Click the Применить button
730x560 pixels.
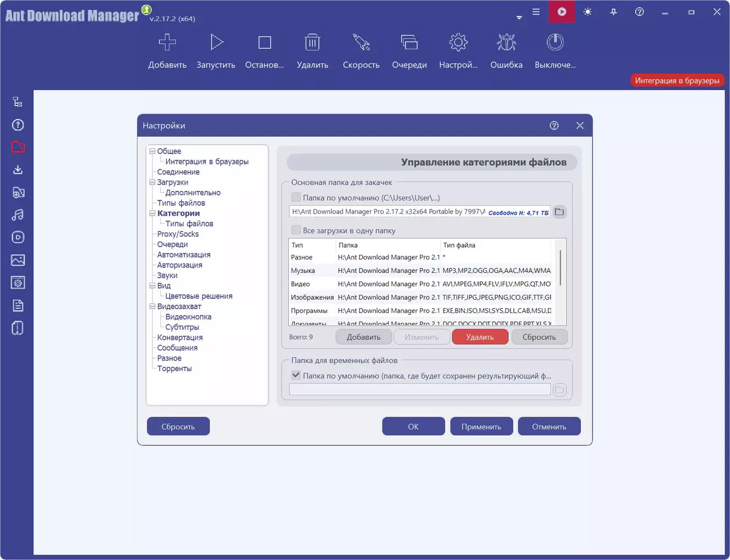pyautogui.click(x=481, y=427)
